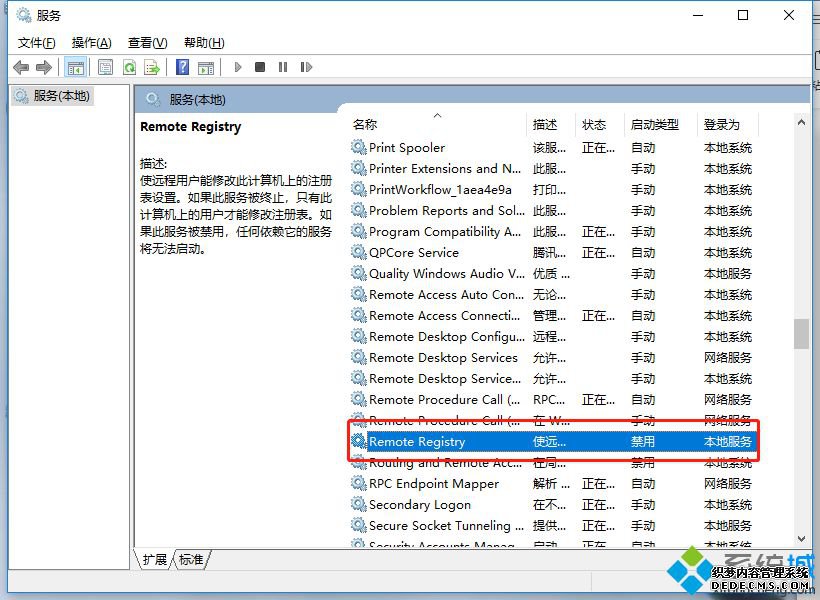This screenshot has width=820, height=600.
Task: Select Routing and Remote Acc... service
Action: click(x=553, y=462)
